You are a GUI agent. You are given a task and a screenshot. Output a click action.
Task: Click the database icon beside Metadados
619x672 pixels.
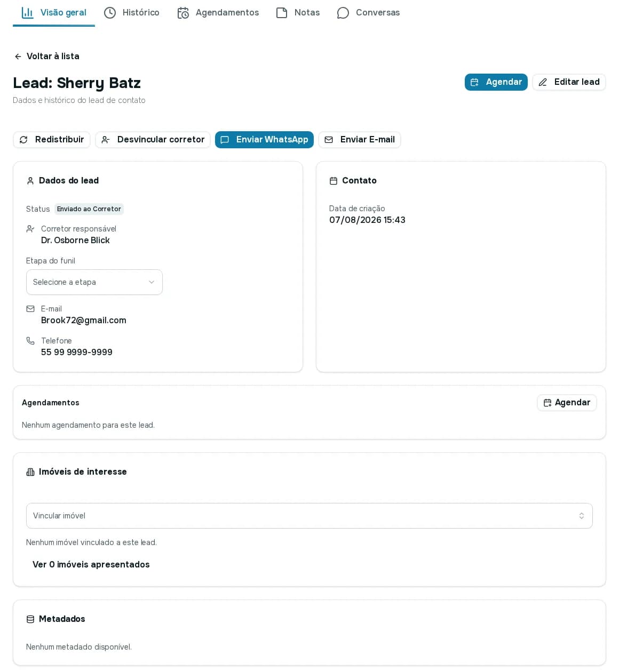(x=30, y=619)
